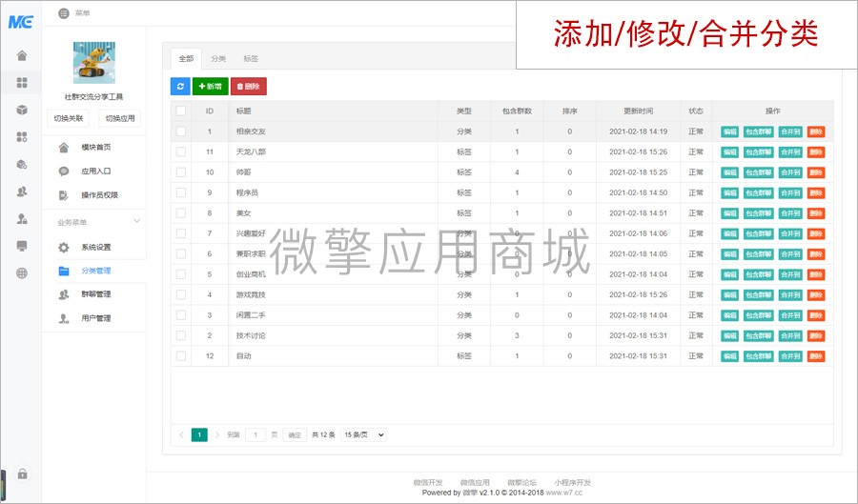Click the page number input field

tap(255, 435)
